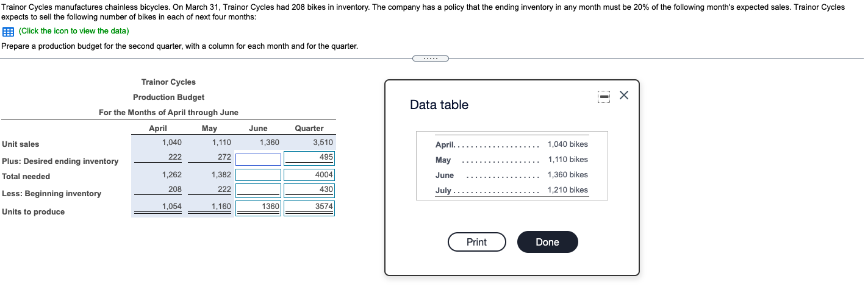Click Quarter total needed field showing 4004
The image size is (868, 287).
coord(309,175)
